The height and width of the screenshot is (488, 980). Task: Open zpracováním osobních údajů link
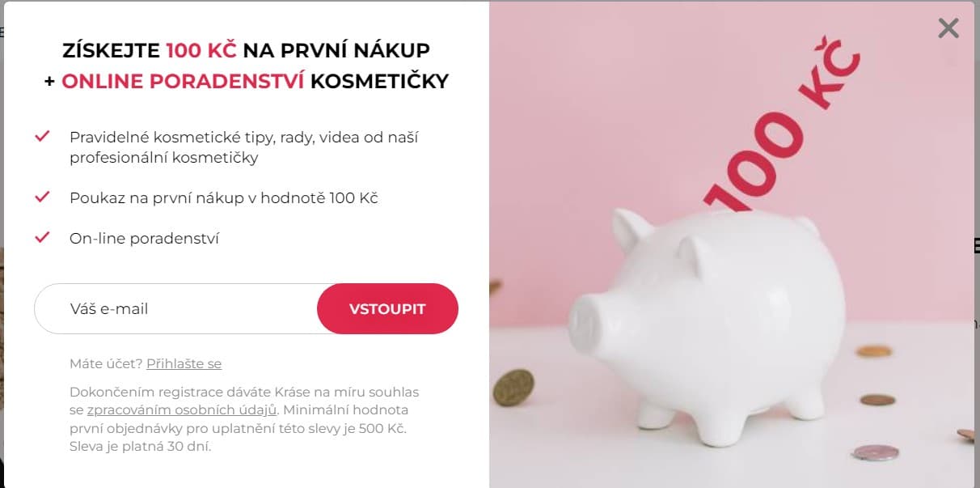(x=182, y=409)
